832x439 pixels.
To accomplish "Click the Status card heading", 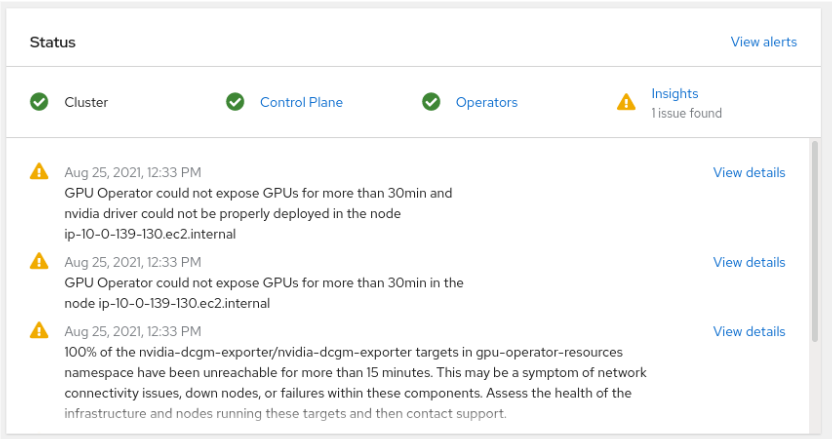I will point(52,42).
